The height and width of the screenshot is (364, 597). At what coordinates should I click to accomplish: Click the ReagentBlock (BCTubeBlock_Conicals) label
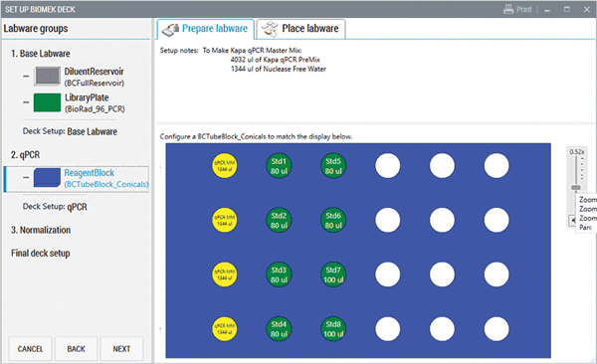pos(106,178)
